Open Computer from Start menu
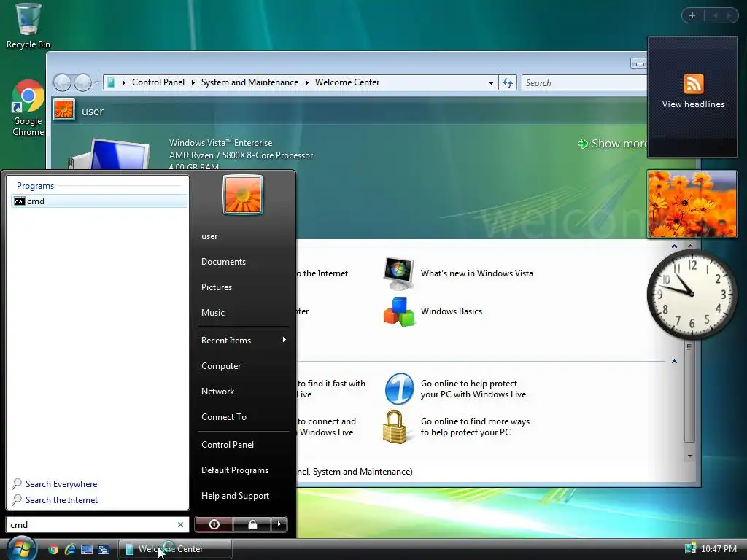Image resolution: width=747 pixels, height=560 pixels. [x=221, y=366]
